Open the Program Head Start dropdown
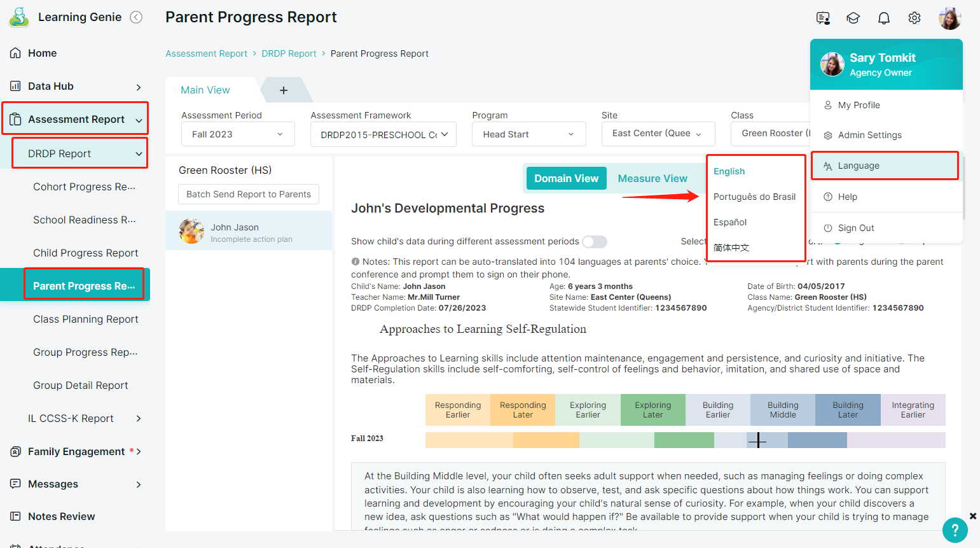 point(528,134)
